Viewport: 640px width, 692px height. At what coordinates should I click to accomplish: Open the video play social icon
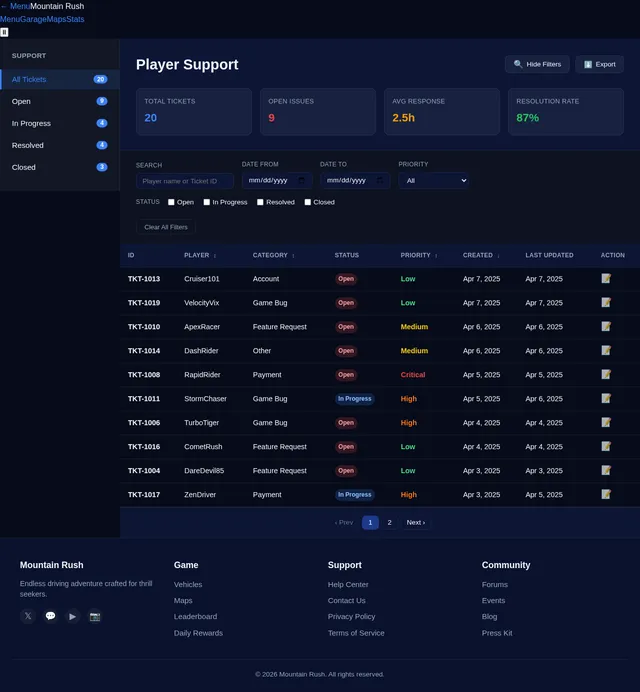[72, 616]
